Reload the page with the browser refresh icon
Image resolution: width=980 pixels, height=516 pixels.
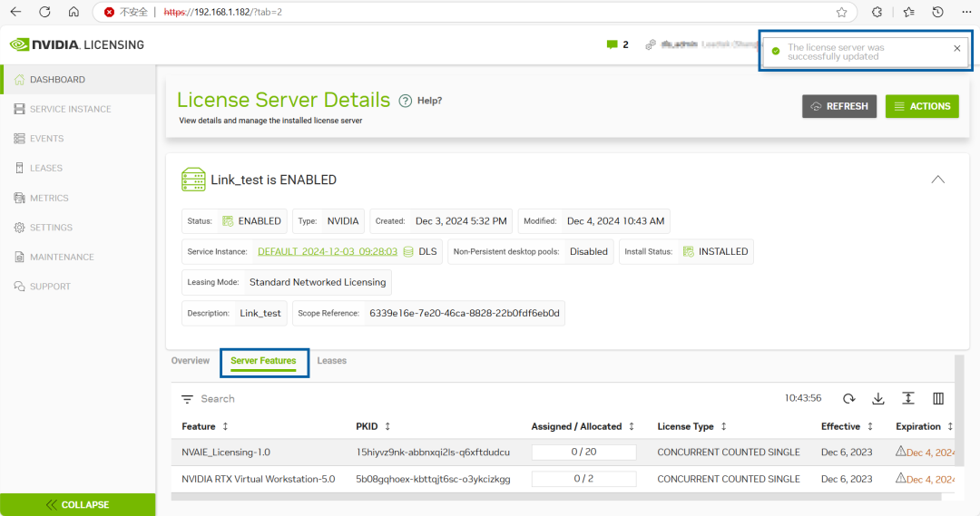44,12
